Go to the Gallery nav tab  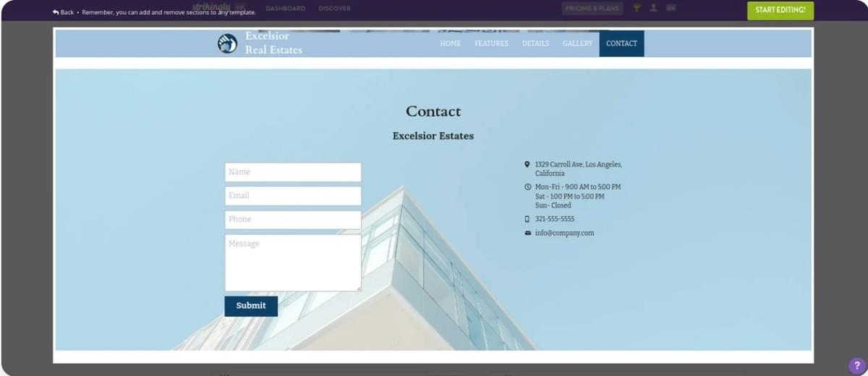click(577, 43)
